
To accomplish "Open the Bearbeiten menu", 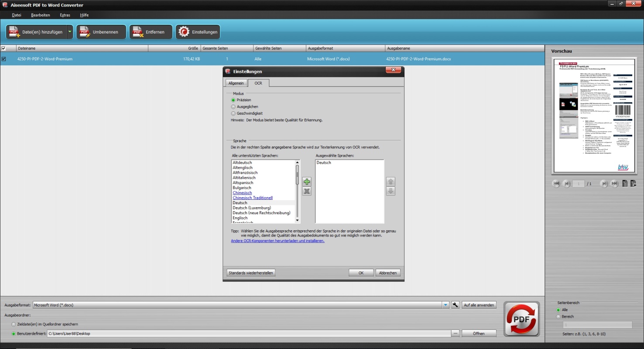I will 41,15.
